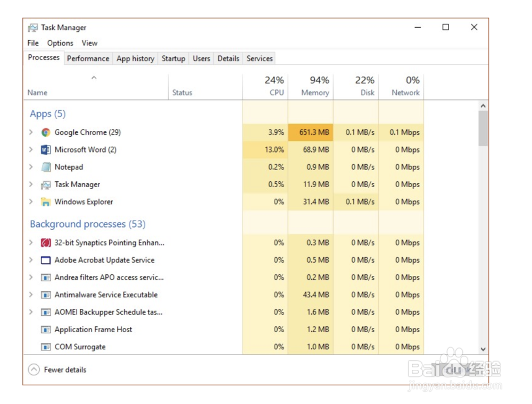Click the 11.9 MB memory value
The width and height of the screenshot is (532, 404).
[x=316, y=184]
